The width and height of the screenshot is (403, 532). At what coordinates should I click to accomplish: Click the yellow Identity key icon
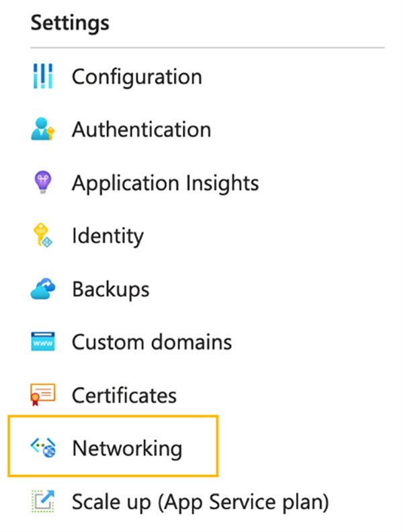[x=42, y=236]
